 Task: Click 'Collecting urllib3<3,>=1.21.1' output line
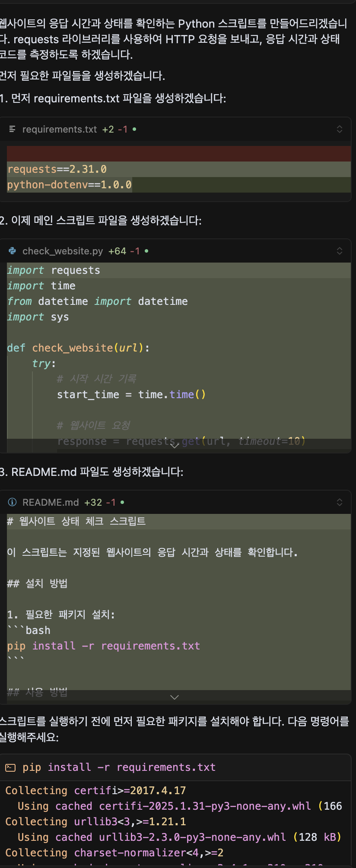[x=95, y=822]
